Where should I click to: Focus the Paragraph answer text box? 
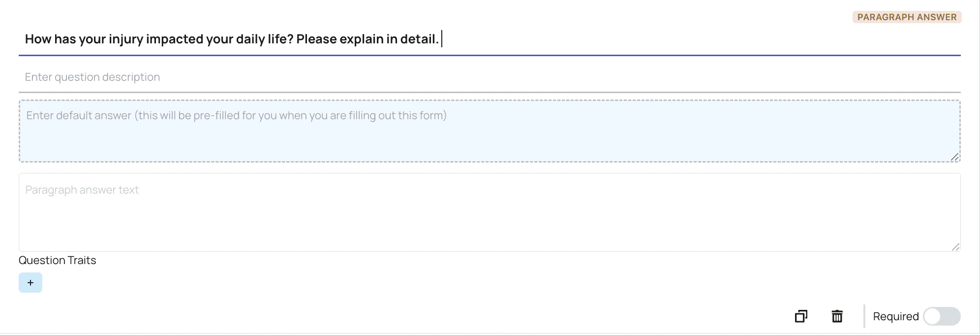pyautogui.click(x=490, y=212)
